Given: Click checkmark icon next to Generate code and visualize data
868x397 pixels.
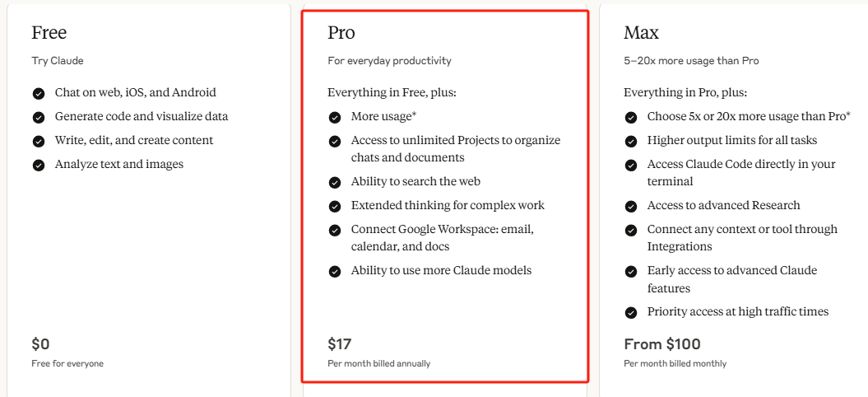Looking at the screenshot, I should pos(38,118).
